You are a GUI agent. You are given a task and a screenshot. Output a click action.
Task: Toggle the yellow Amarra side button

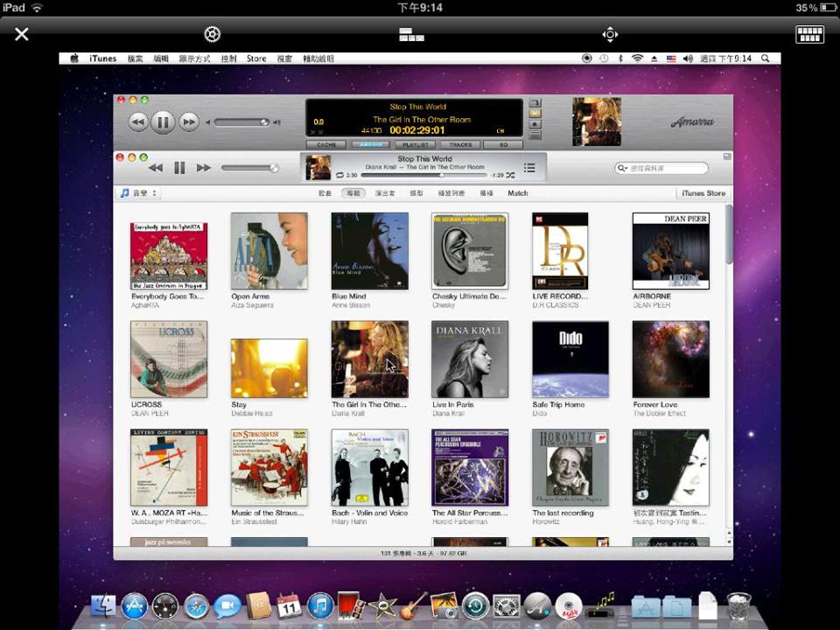(535, 114)
